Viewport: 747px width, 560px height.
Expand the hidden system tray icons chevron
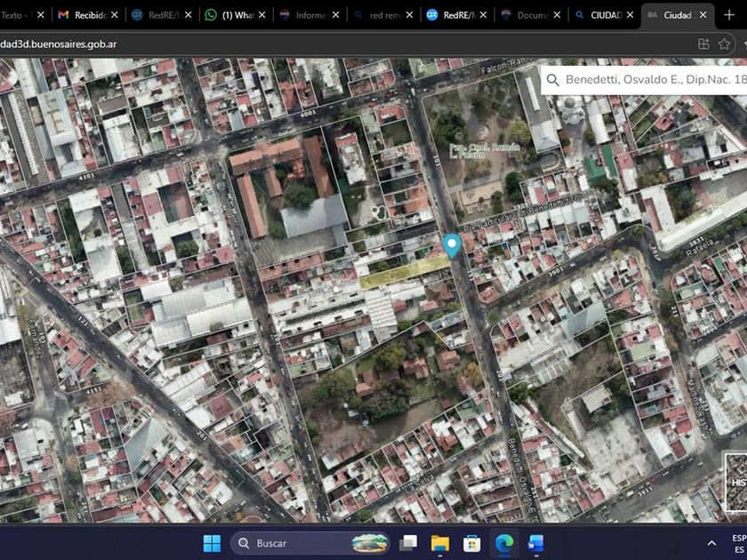point(711,543)
